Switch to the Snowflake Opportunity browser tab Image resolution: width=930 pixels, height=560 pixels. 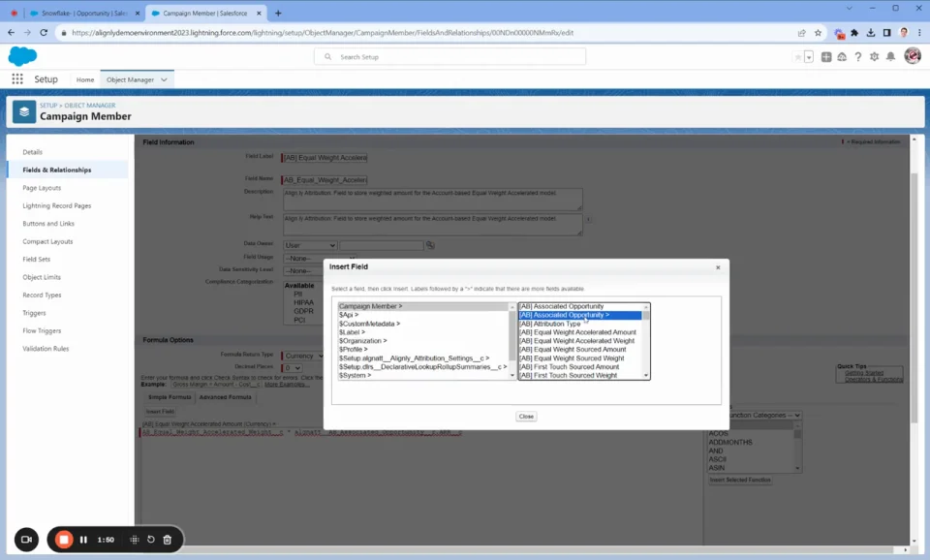click(83, 13)
